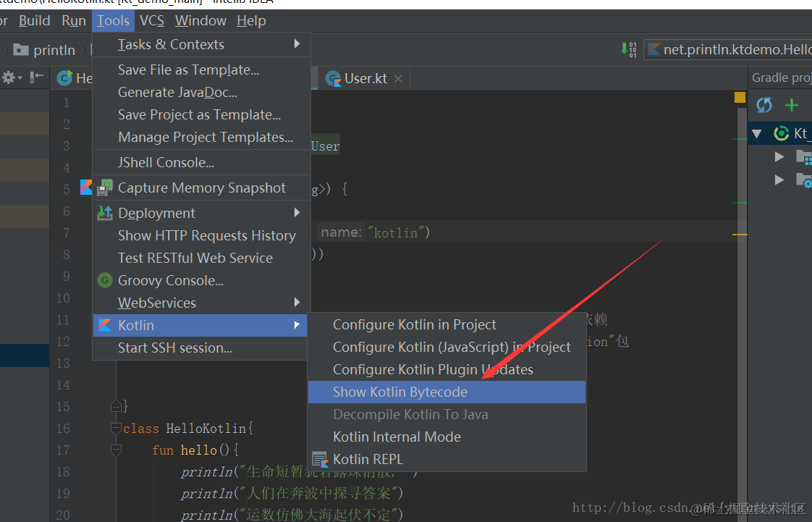Click Show Kotlin Bytecode
Screen dimensions: 812x522
(x=447, y=392)
